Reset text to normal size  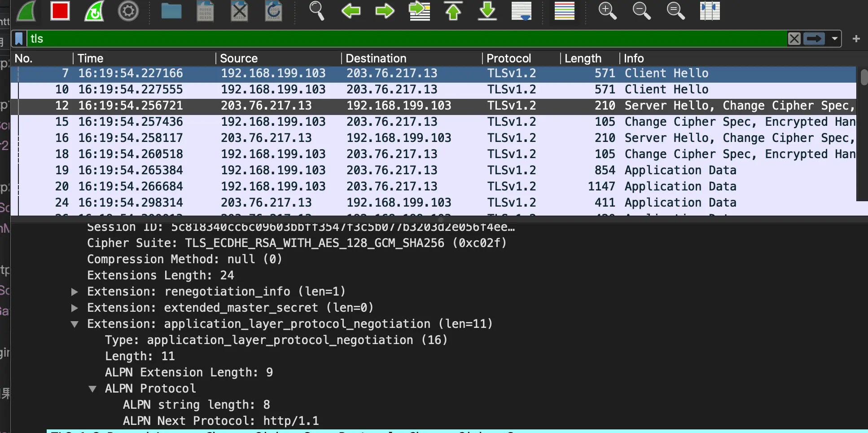pos(676,11)
